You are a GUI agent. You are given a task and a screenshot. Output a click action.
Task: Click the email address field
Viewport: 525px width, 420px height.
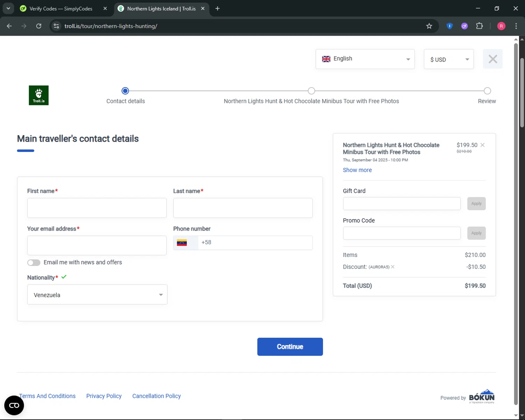tap(97, 245)
